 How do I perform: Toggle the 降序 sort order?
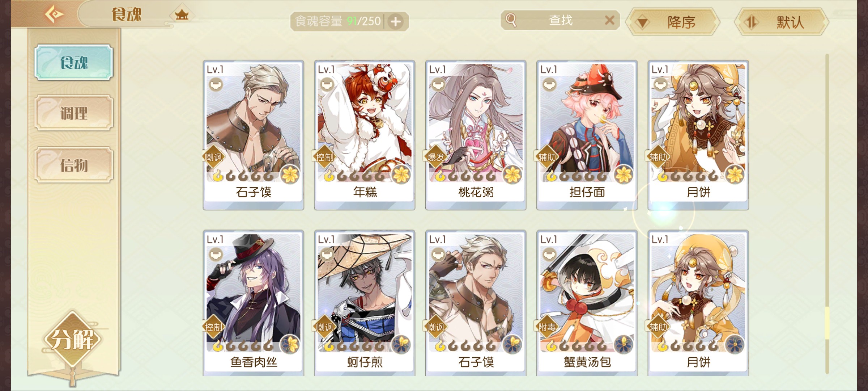673,22
